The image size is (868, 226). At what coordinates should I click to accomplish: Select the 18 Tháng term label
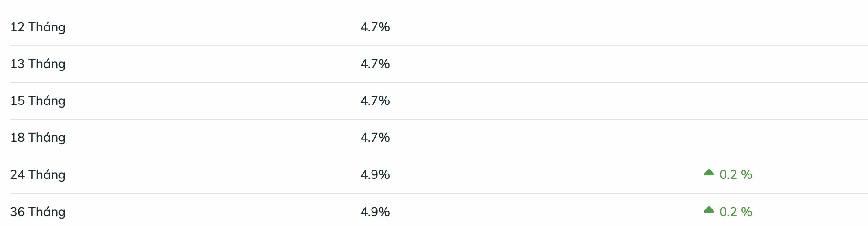click(38, 138)
